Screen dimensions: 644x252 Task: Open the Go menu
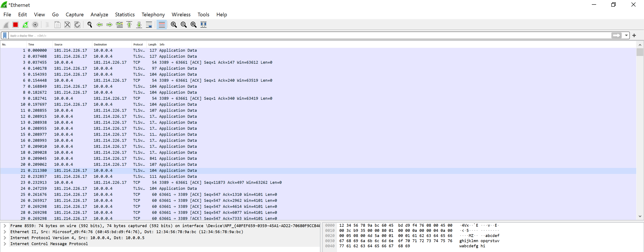(55, 15)
